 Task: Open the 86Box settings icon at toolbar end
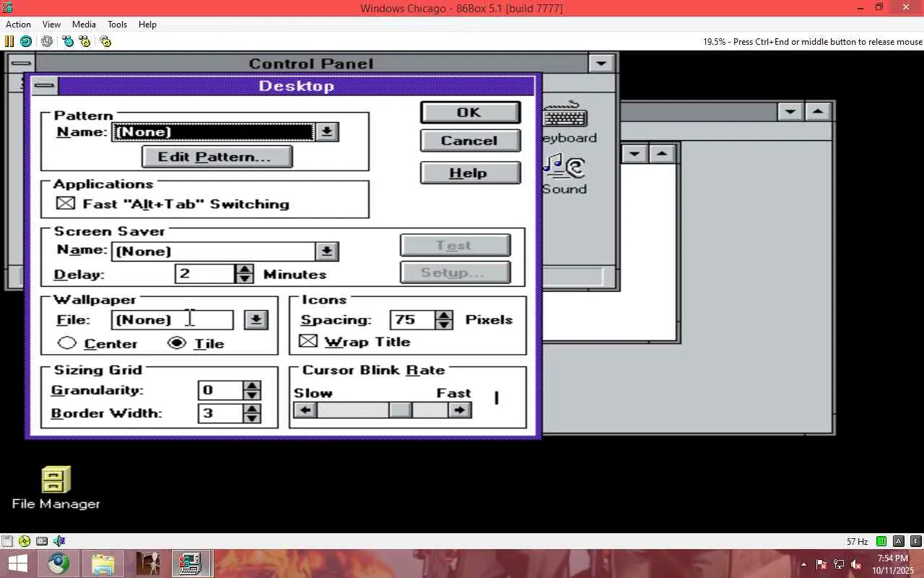click(105, 41)
